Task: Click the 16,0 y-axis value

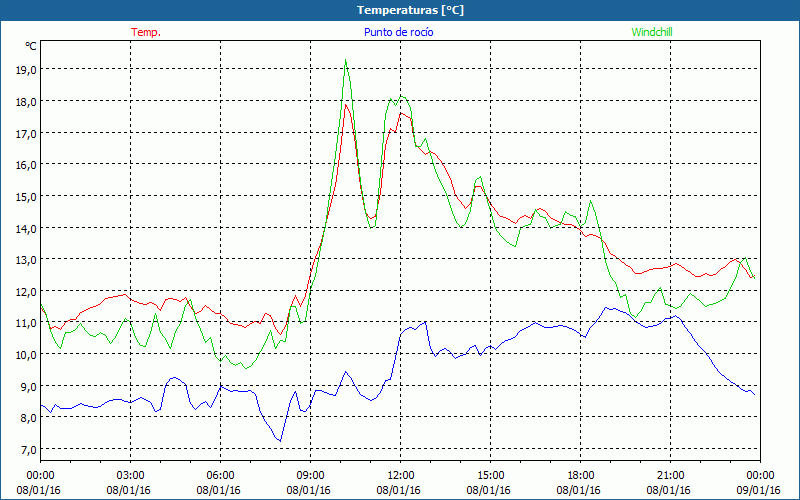Action: [x=26, y=165]
